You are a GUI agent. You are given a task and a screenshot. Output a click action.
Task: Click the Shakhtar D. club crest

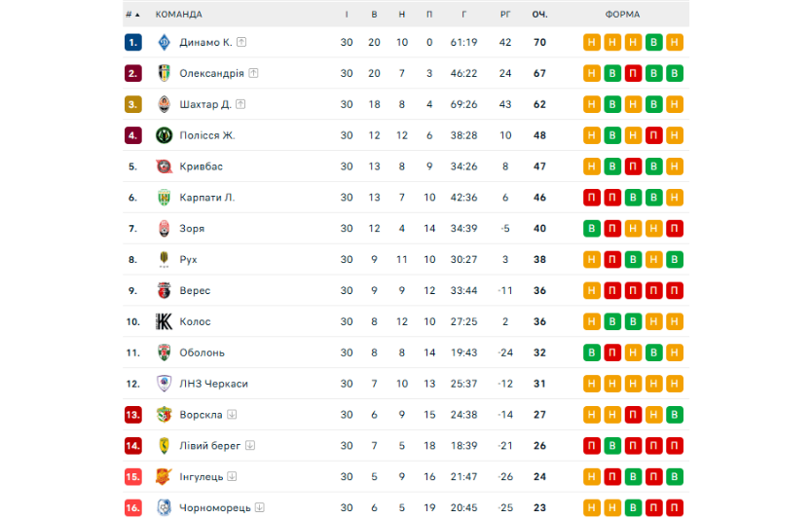coord(164,104)
